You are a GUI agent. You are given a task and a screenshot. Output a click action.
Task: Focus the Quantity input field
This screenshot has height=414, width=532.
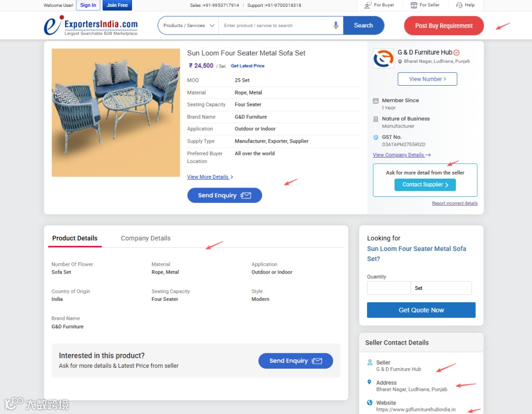(389, 288)
